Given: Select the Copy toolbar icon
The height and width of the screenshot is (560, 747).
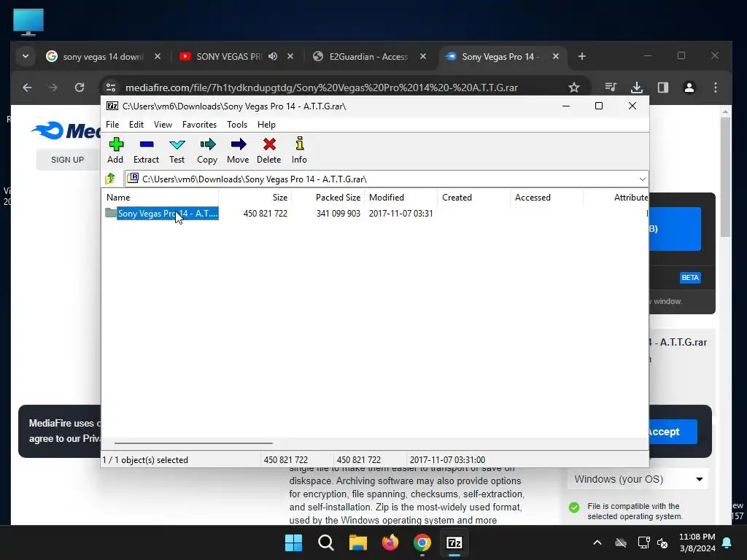Looking at the screenshot, I should point(207,150).
